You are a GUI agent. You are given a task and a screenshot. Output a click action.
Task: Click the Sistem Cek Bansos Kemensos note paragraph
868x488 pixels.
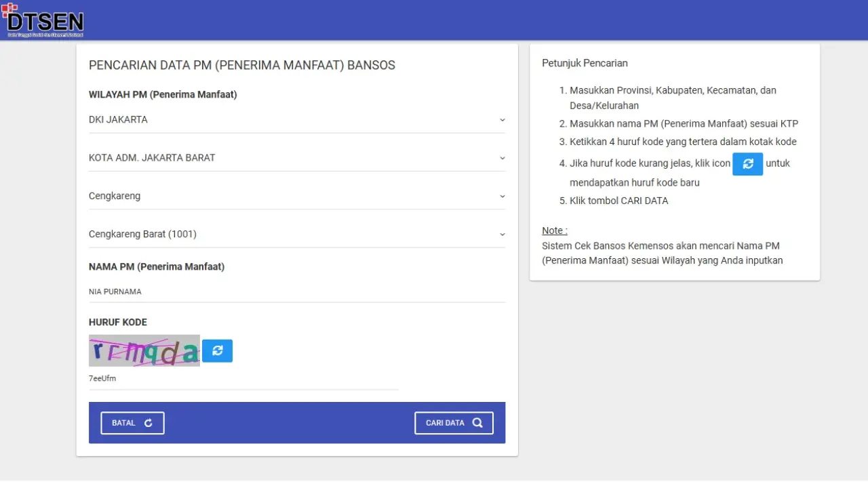[x=663, y=253]
